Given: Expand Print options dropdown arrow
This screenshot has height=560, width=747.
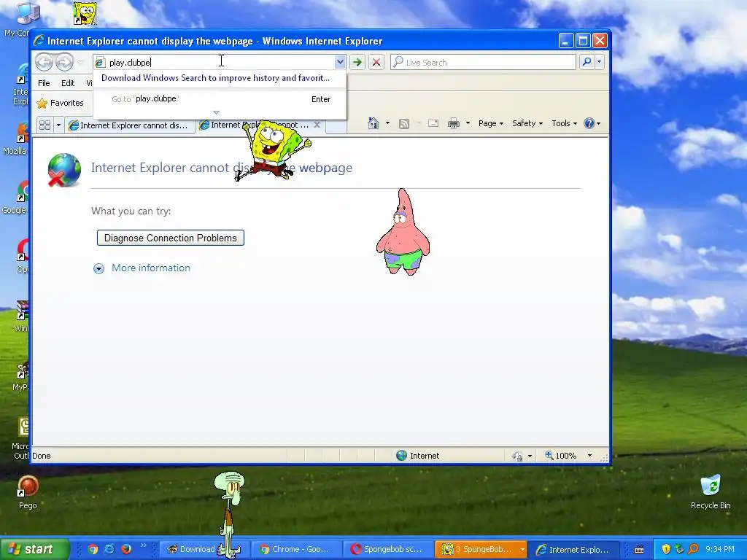Looking at the screenshot, I should point(468,123).
